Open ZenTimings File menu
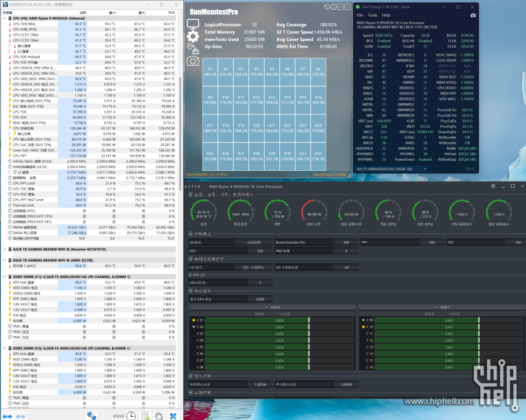The width and height of the screenshot is (526, 420). [x=360, y=15]
